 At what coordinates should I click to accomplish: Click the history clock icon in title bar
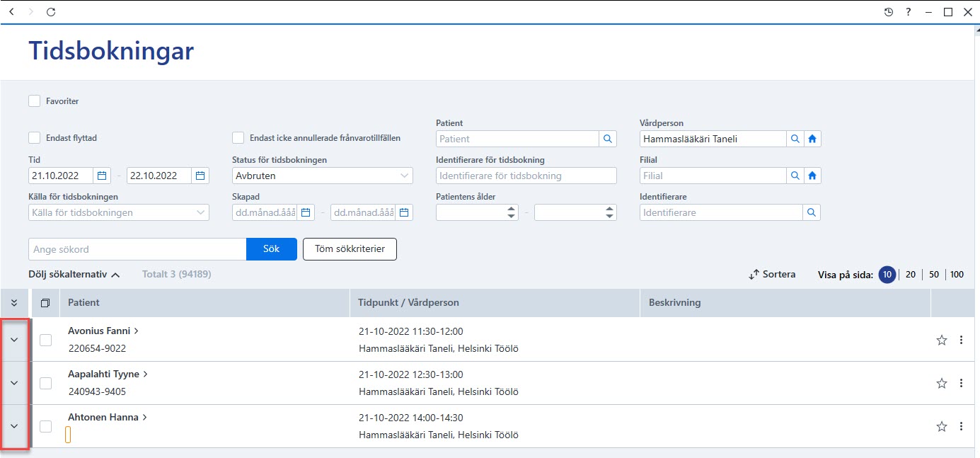889,12
